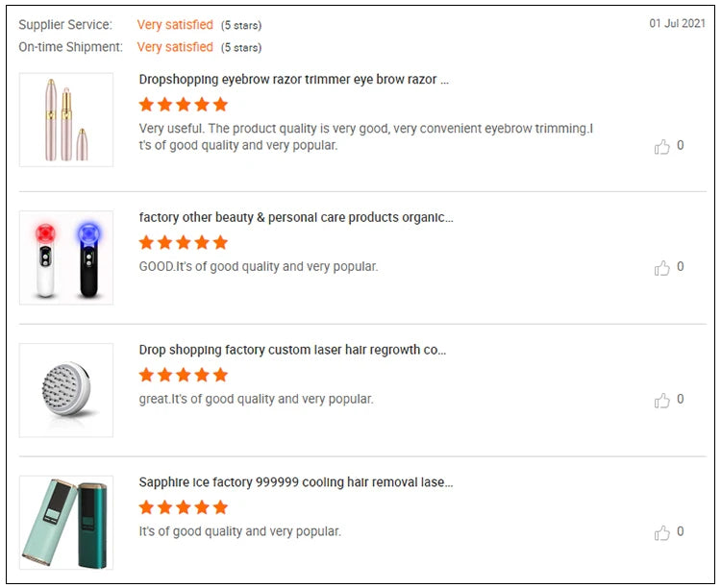Viewport: 721px width, 588px height.
Task: Open the red and blue light device image
Action: pos(66,257)
